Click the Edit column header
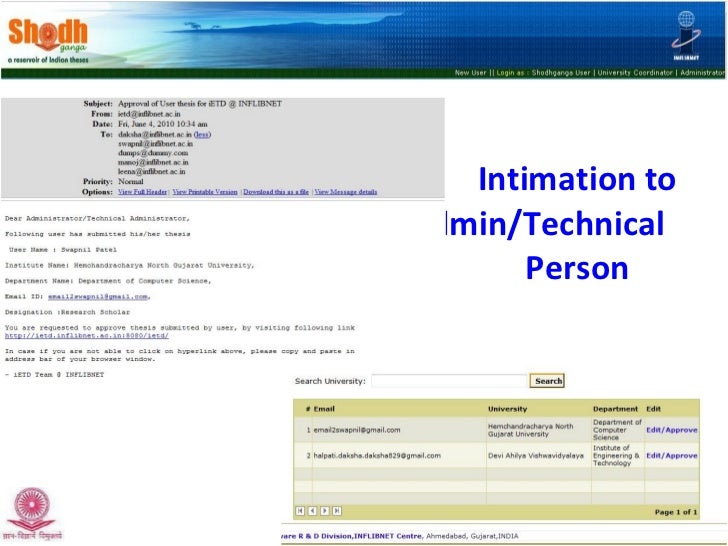 click(x=653, y=409)
